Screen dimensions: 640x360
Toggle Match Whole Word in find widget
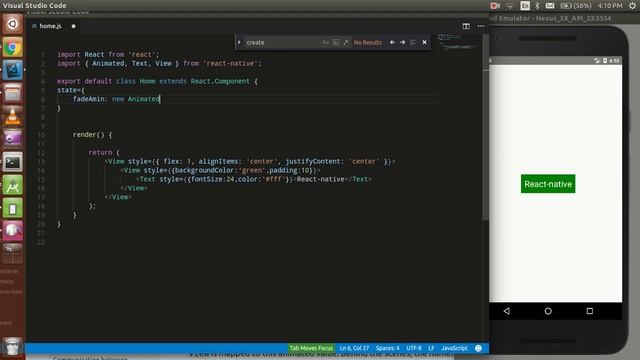pyautogui.click(x=336, y=42)
